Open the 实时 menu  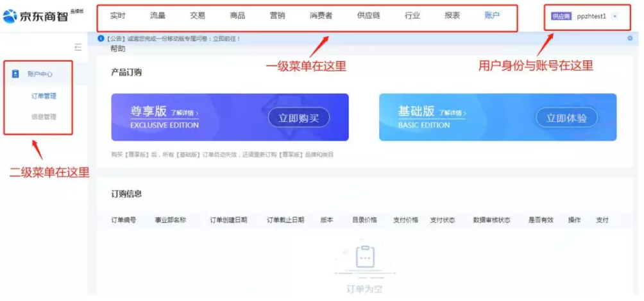tap(118, 16)
